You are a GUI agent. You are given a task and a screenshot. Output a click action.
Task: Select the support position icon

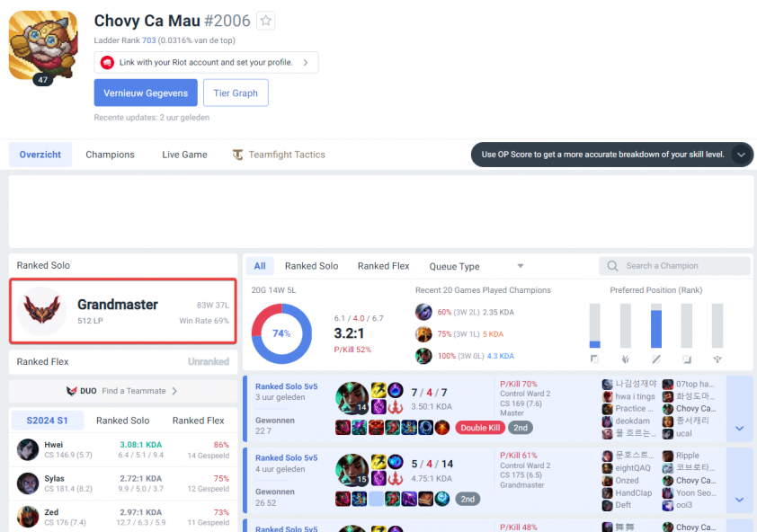coord(717,359)
